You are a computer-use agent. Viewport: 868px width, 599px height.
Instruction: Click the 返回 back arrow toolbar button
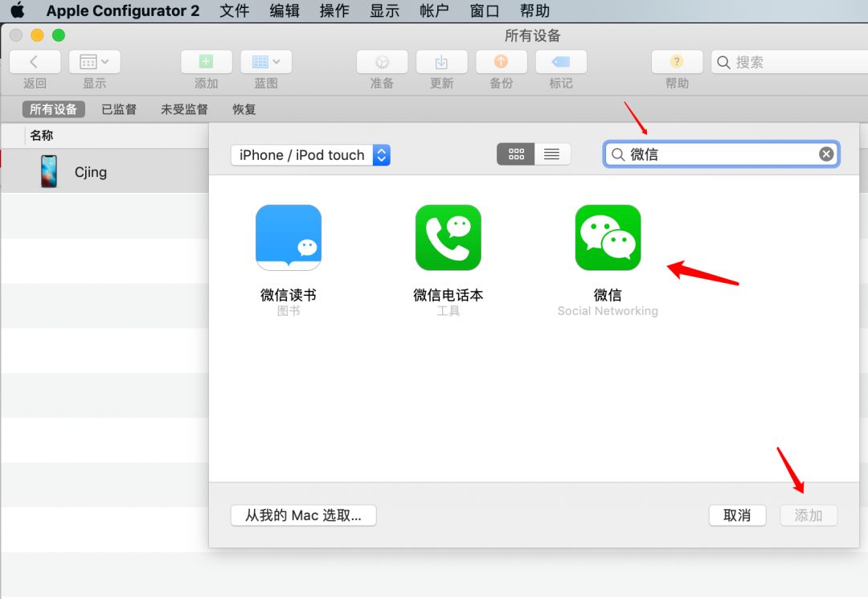coord(35,61)
